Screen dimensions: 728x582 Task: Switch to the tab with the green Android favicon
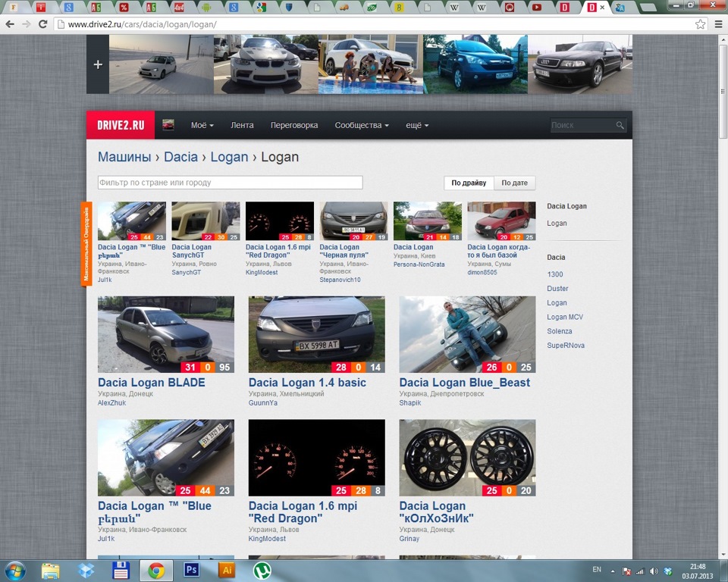tap(206, 8)
